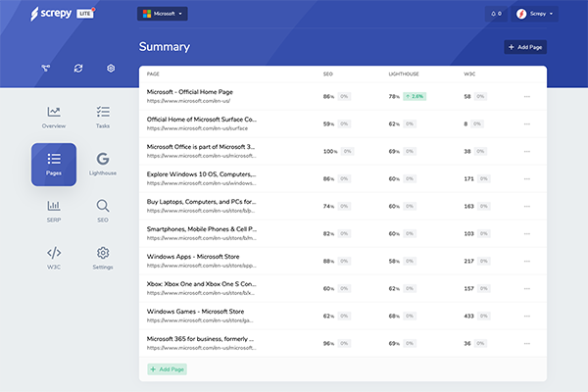
Task: Open the Overview sidebar section
Action: click(53, 117)
